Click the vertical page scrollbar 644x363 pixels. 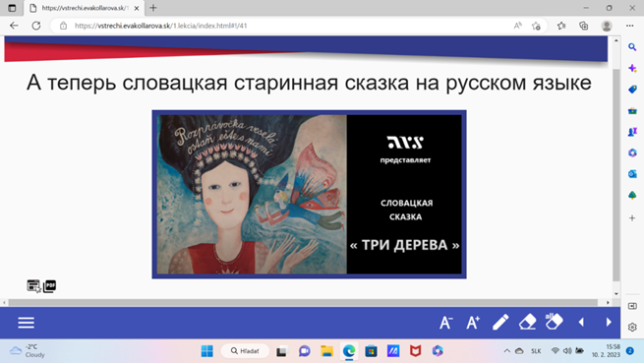tap(616, 167)
